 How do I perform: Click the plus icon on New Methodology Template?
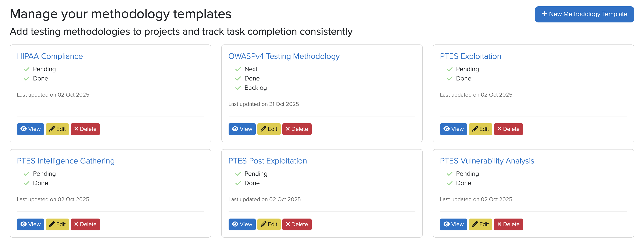click(544, 14)
